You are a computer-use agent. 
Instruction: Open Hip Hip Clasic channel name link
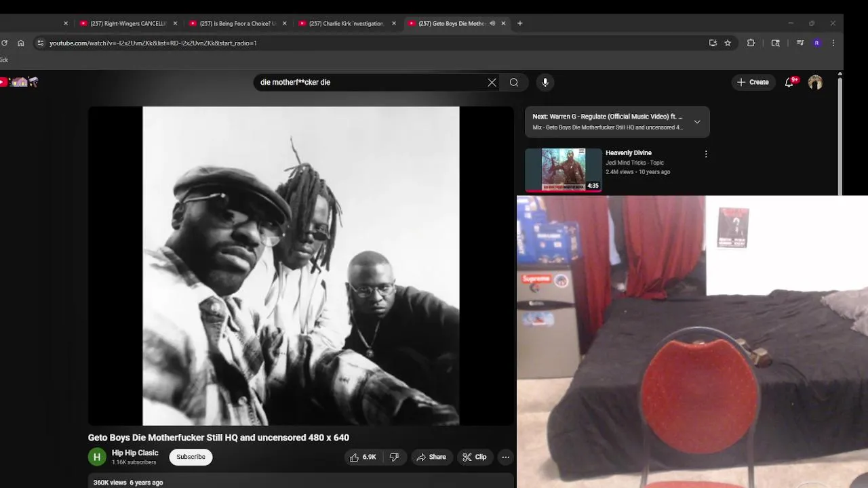click(135, 453)
